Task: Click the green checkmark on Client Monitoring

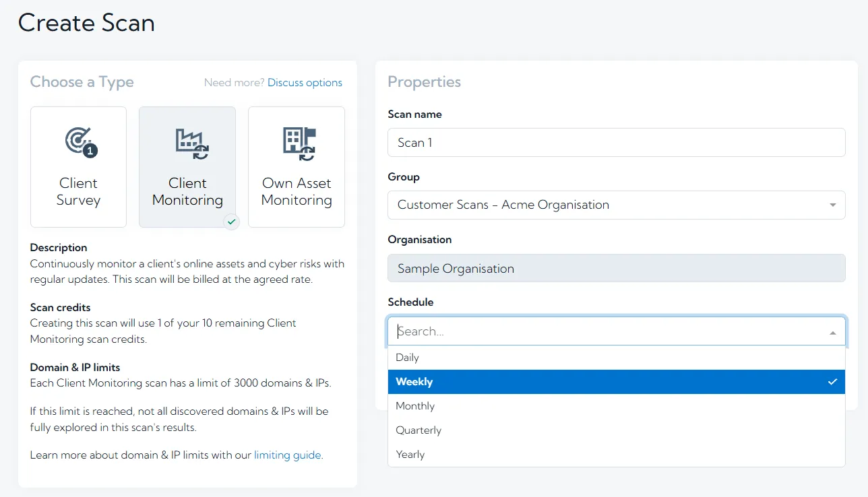Action: pos(231,222)
